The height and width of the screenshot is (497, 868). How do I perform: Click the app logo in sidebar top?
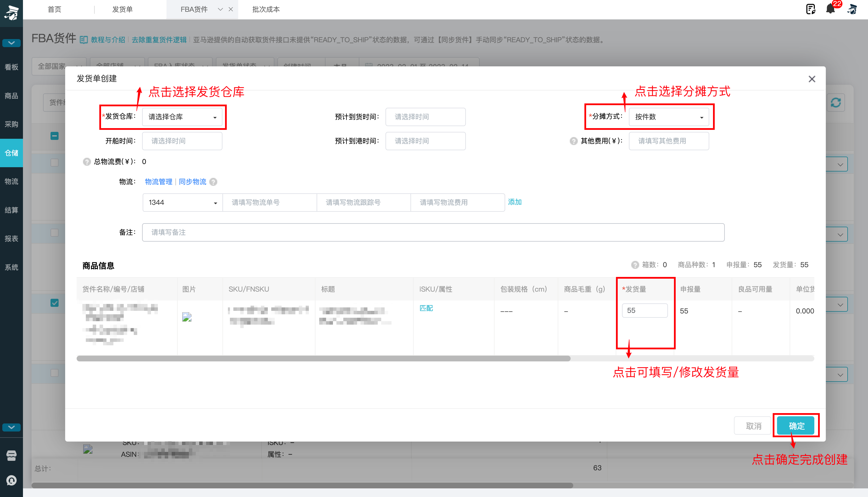[11, 13]
